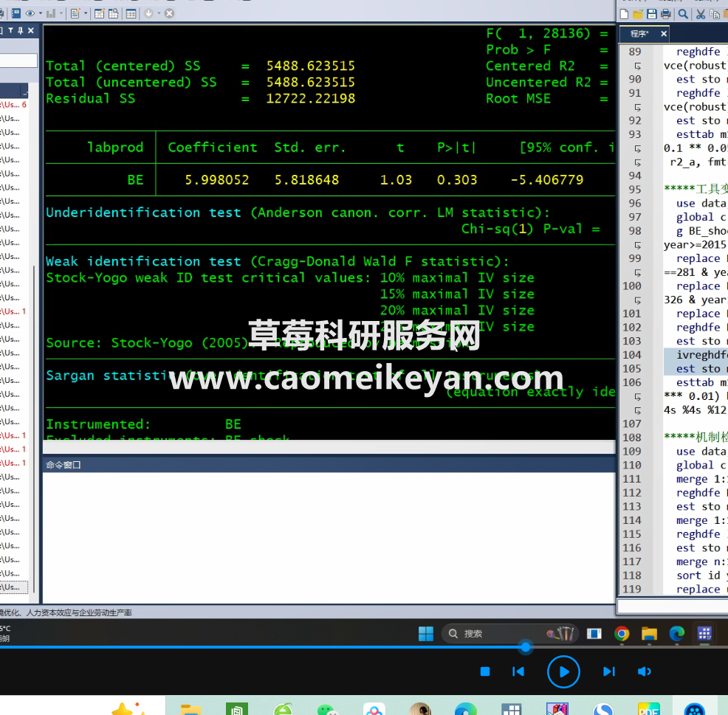Click the Find magnifier icon in Do-file Editor
This screenshot has width=728, height=715.
683,14
